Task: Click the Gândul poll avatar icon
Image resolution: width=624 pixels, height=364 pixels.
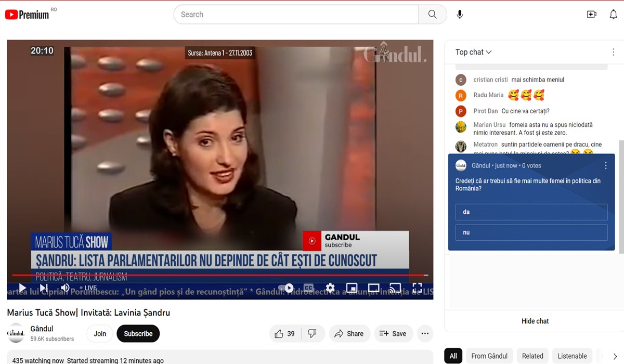Action: [461, 165]
